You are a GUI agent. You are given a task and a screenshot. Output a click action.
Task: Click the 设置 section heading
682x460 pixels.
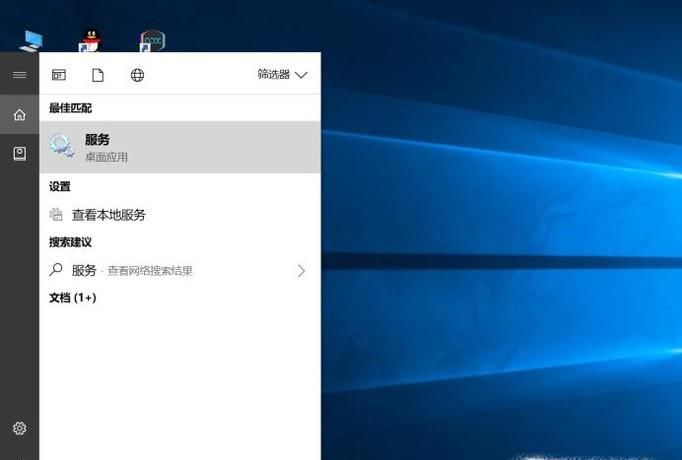tap(60, 187)
